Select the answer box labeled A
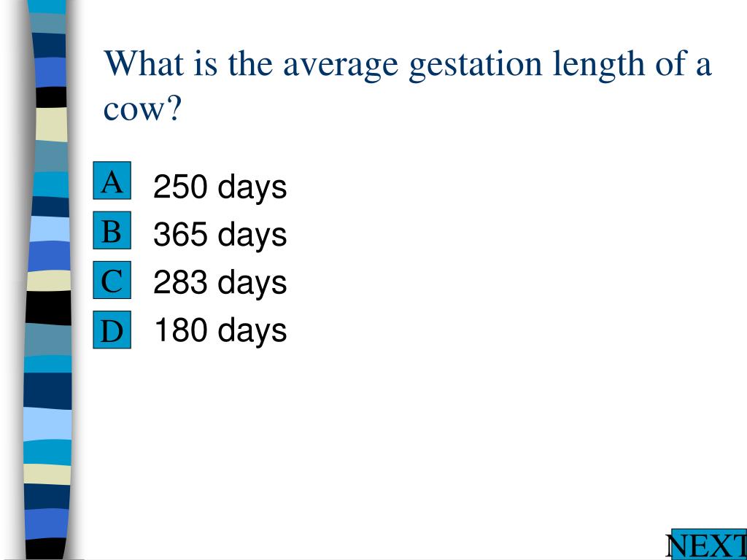This screenshot has height=560, width=747. point(112,181)
